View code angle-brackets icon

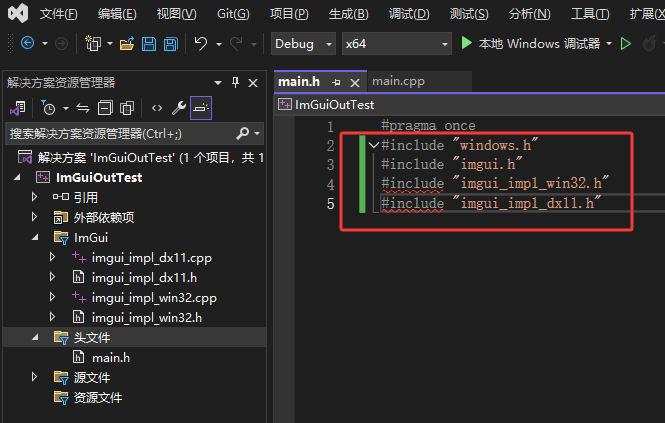[157, 108]
